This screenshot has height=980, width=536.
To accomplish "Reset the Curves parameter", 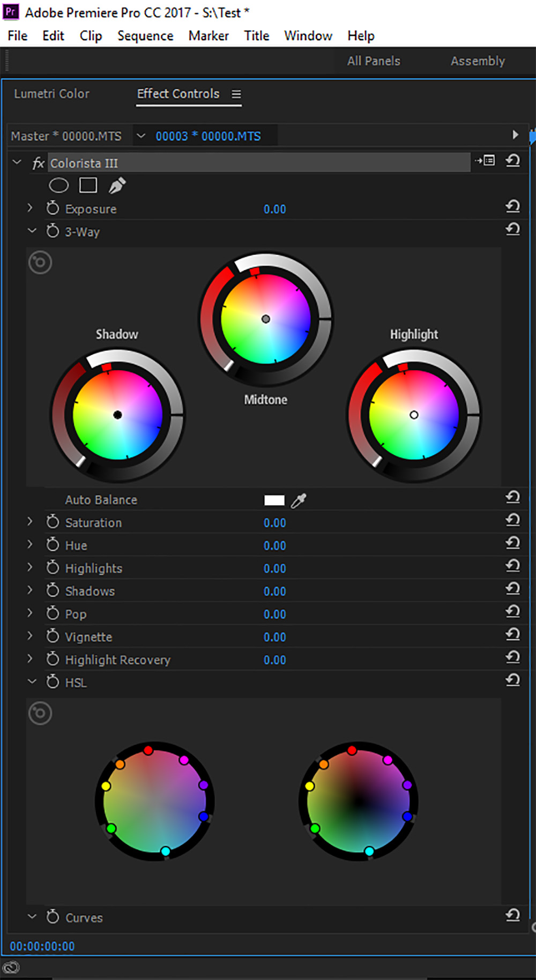I will click(x=512, y=915).
